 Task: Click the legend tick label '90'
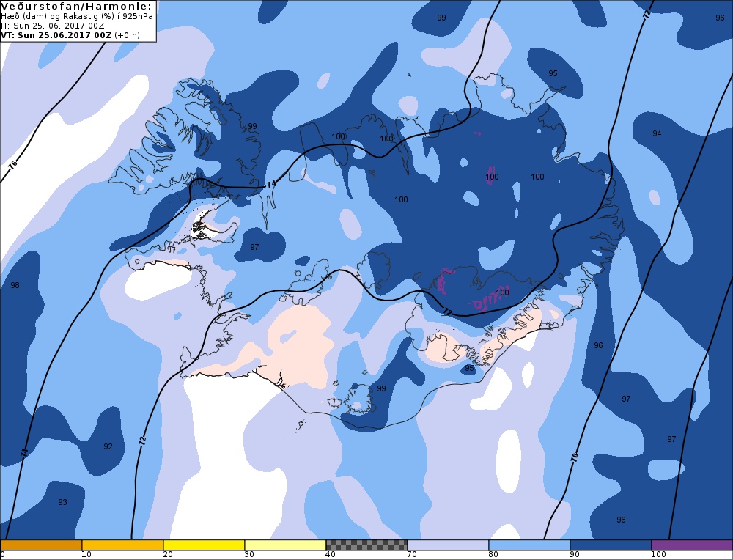pos(575,555)
